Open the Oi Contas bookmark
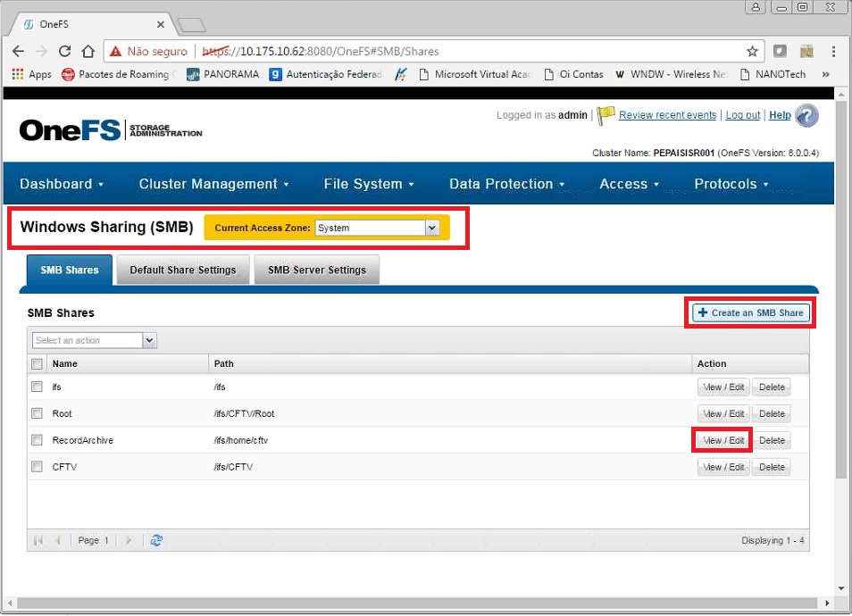This screenshot has width=852, height=616. 573,74
